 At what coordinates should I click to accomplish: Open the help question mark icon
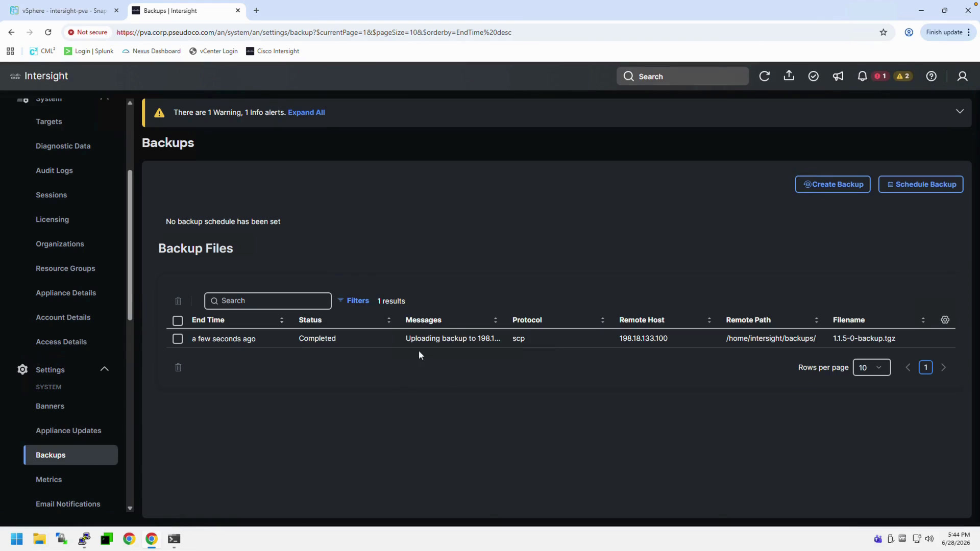click(931, 76)
